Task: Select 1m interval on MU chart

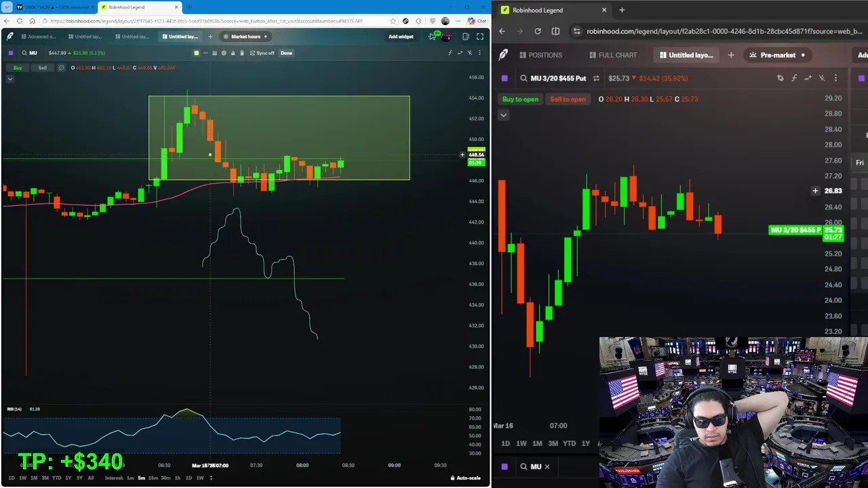Action: [x=131, y=478]
